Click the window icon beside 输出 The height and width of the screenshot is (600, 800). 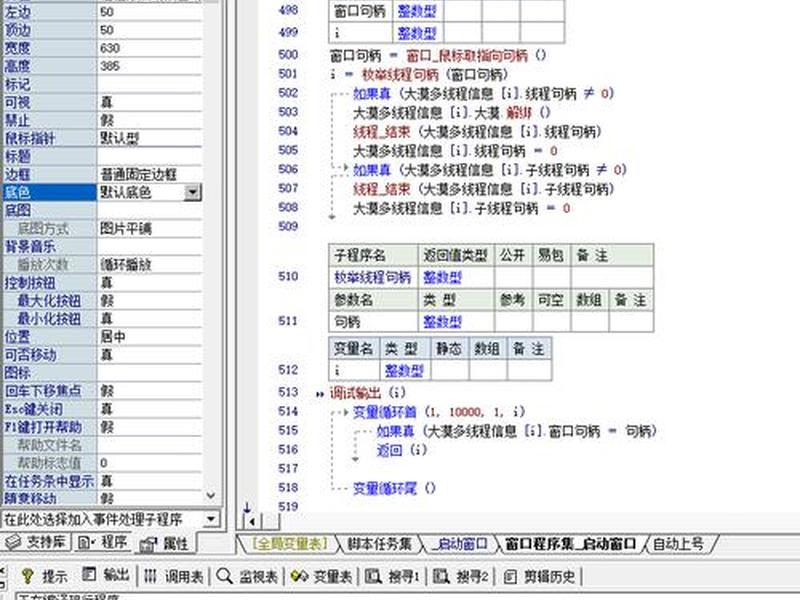[89, 574]
